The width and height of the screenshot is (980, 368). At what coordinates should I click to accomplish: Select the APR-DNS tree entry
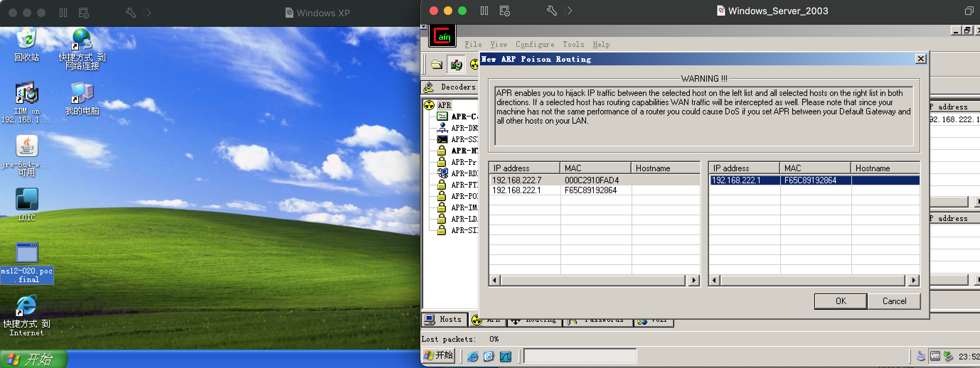pyautogui.click(x=464, y=128)
